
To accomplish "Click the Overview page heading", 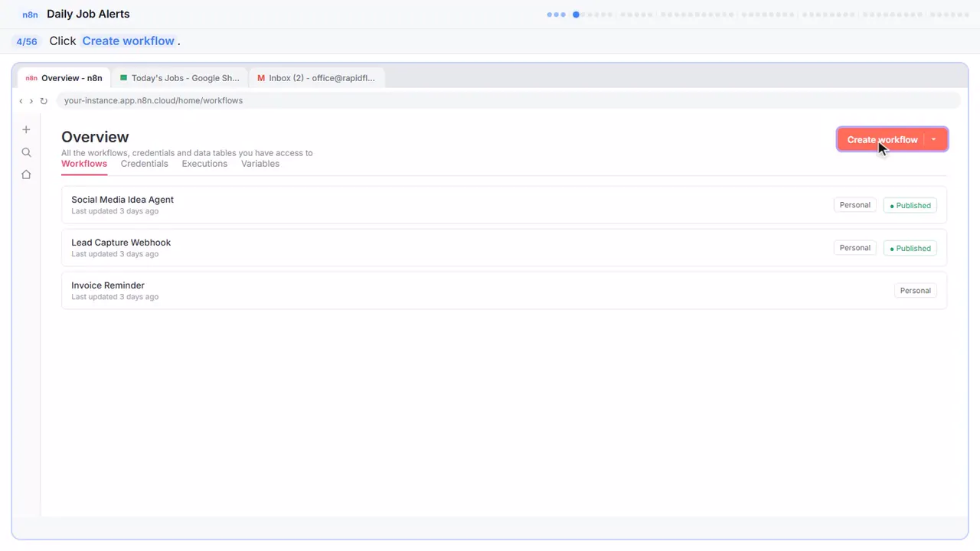I will coord(95,137).
